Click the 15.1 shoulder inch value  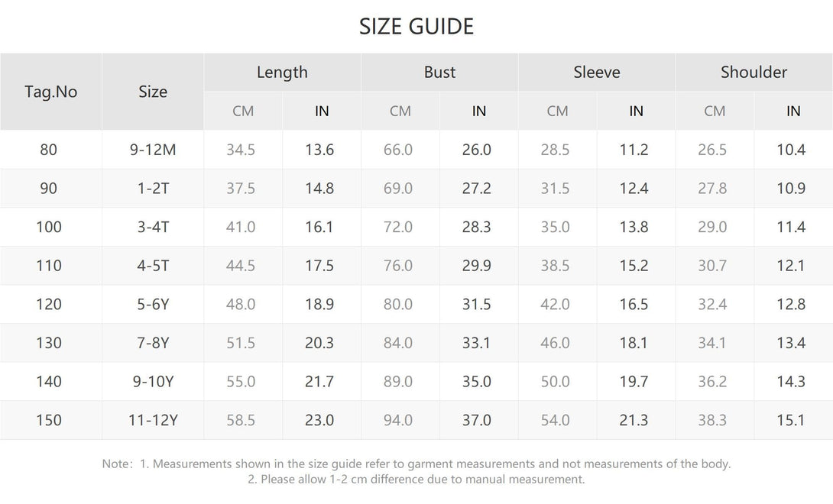coord(791,421)
